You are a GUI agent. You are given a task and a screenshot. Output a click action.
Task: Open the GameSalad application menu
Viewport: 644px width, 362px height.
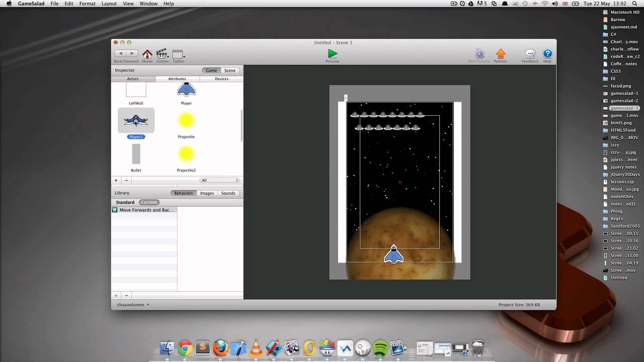coord(30,4)
